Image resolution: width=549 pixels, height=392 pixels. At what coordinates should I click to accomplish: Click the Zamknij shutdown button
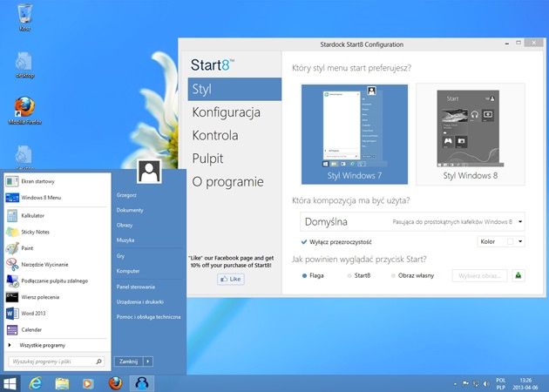click(128, 362)
